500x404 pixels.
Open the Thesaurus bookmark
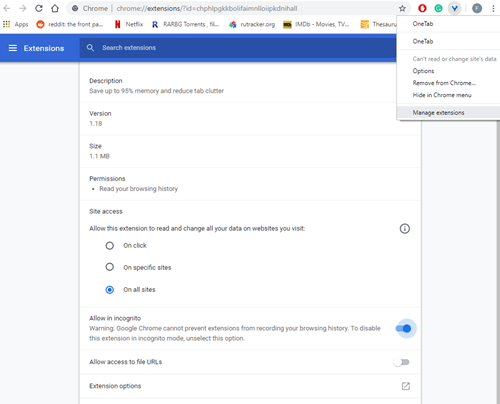coord(379,24)
